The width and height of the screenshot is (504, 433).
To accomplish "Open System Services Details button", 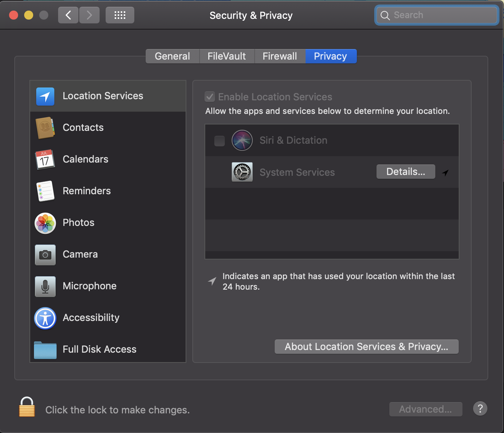I will 406,172.
